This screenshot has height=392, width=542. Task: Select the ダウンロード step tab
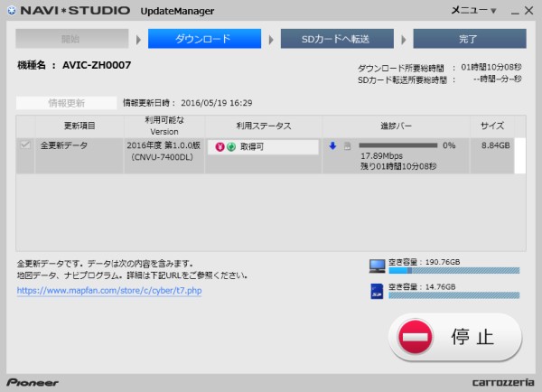204,39
